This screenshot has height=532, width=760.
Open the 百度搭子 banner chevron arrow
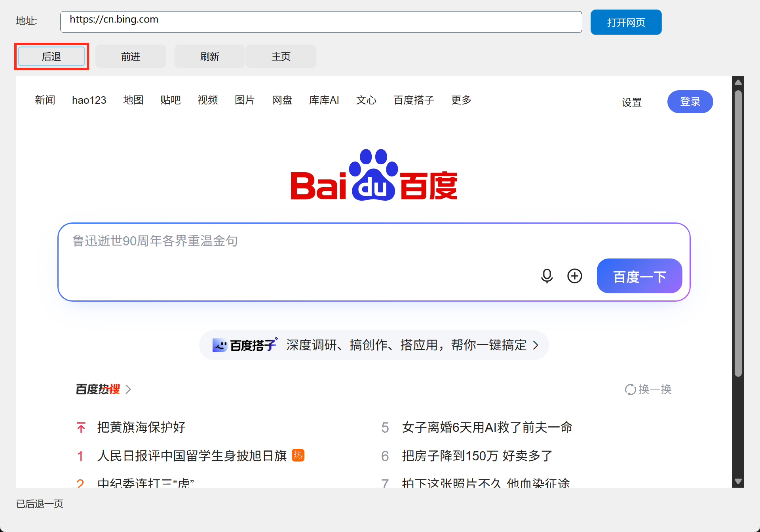(536, 345)
